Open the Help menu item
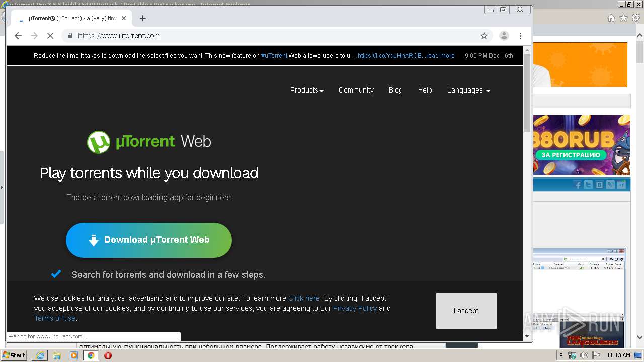The image size is (644, 362). (x=425, y=90)
